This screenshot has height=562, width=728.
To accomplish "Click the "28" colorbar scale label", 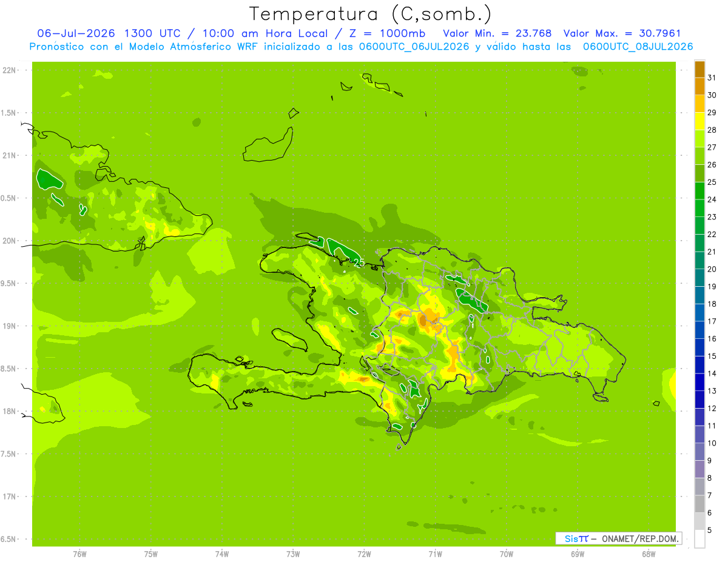I will coord(712,130).
